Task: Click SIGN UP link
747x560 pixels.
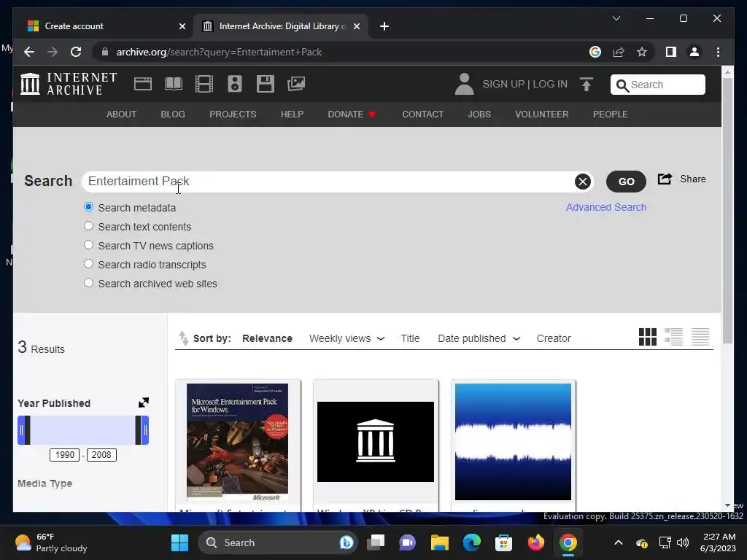Action: pyautogui.click(x=503, y=85)
